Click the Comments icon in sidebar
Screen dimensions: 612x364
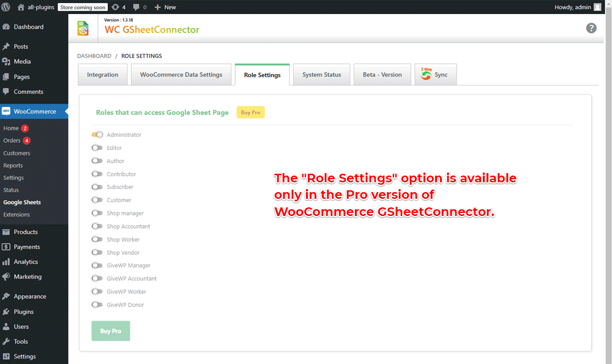[x=6, y=92]
